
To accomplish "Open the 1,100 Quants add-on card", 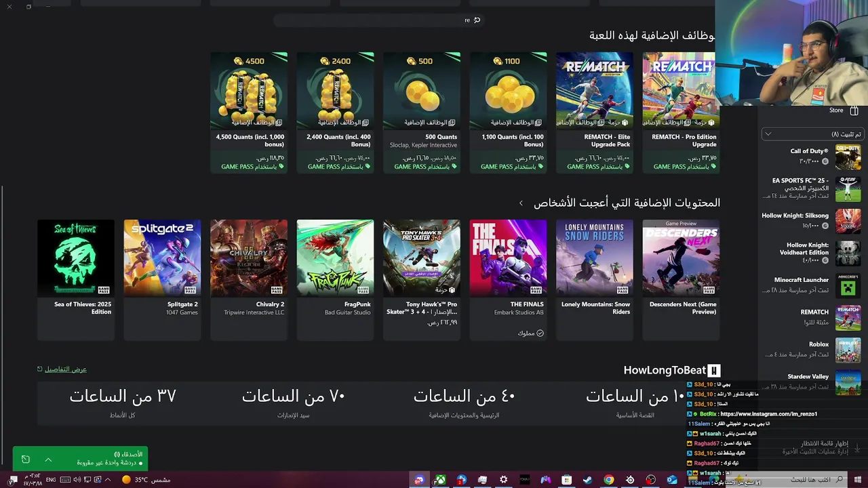I will point(508,113).
